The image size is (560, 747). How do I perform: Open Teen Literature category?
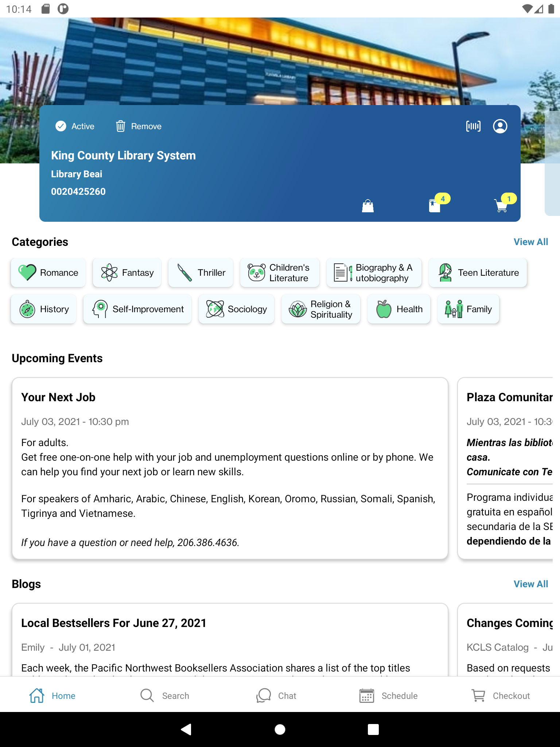(x=478, y=272)
